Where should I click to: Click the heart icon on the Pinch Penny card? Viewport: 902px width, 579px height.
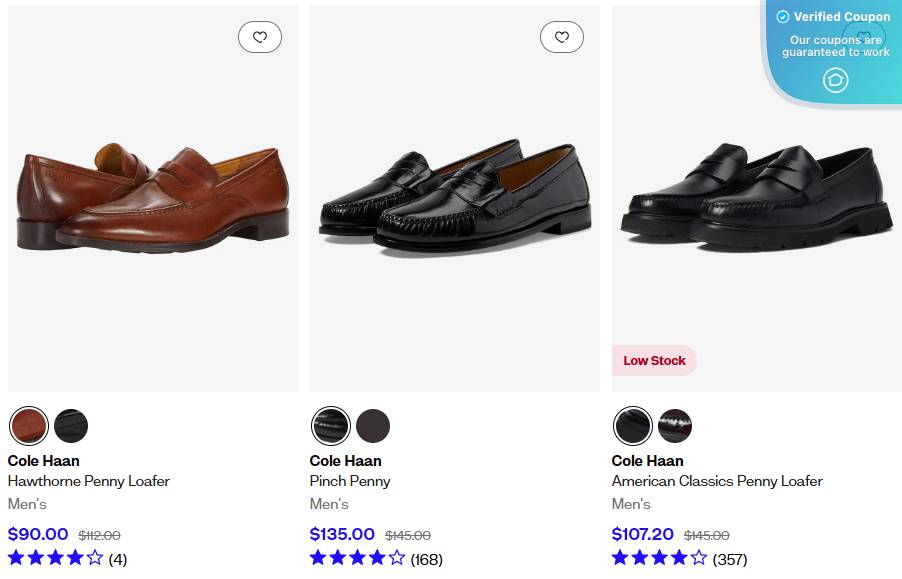pos(562,36)
